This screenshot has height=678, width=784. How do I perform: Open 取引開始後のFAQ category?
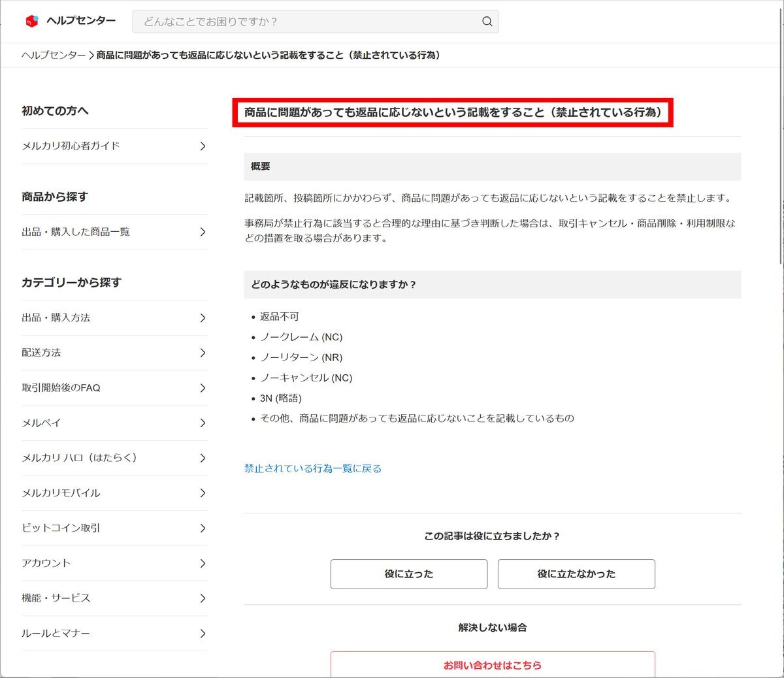[x=114, y=388]
